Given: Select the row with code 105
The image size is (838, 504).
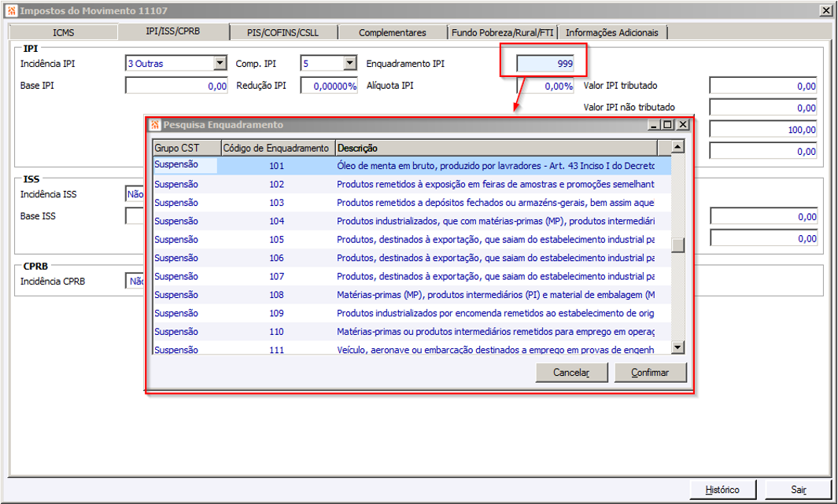Looking at the screenshot, I should point(412,239).
